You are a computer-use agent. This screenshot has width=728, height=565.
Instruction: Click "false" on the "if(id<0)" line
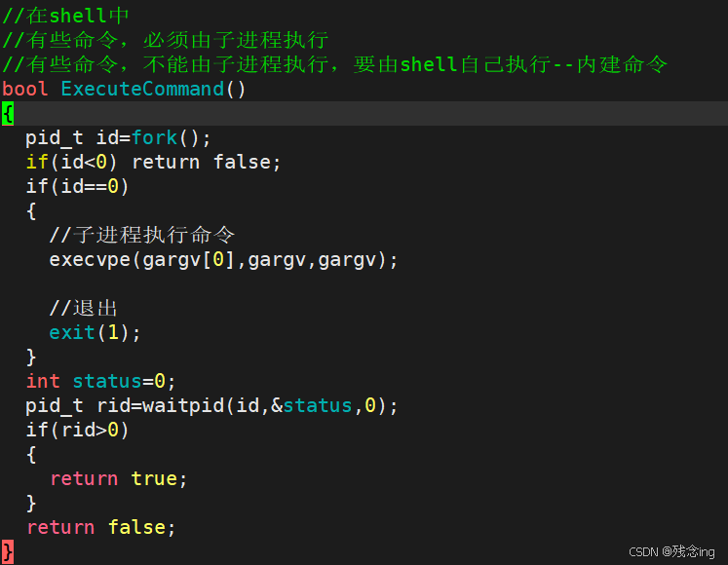coord(242,162)
